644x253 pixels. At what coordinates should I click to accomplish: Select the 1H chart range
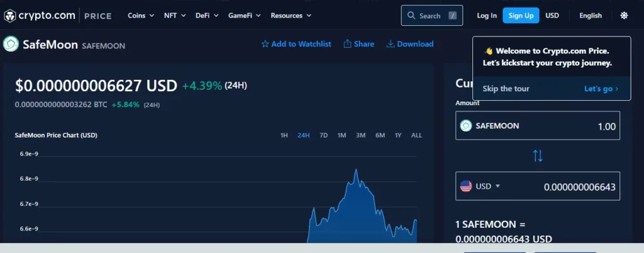(284, 135)
